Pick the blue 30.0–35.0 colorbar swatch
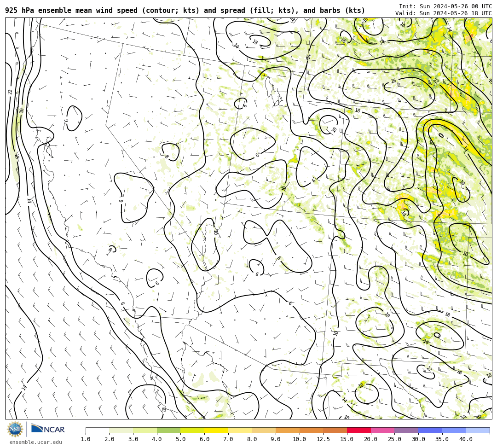The image size is (497, 448). 430,430
